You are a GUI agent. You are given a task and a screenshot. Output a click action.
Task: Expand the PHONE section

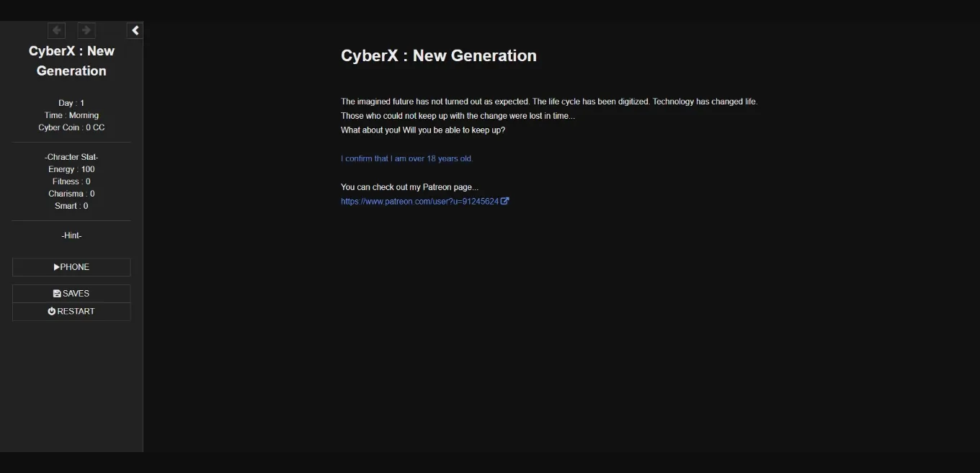coord(71,266)
